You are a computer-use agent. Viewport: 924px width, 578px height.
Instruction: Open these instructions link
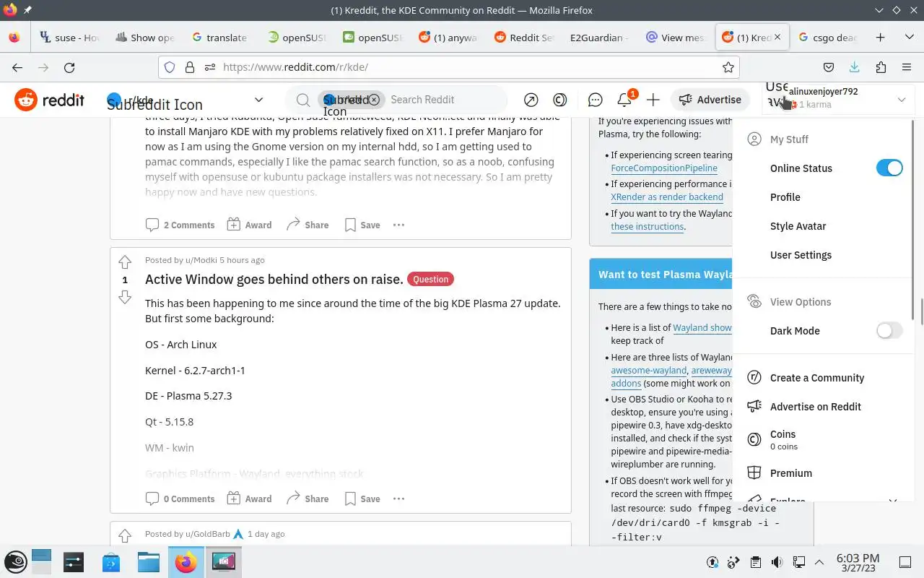pyautogui.click(x=648, y=226)
